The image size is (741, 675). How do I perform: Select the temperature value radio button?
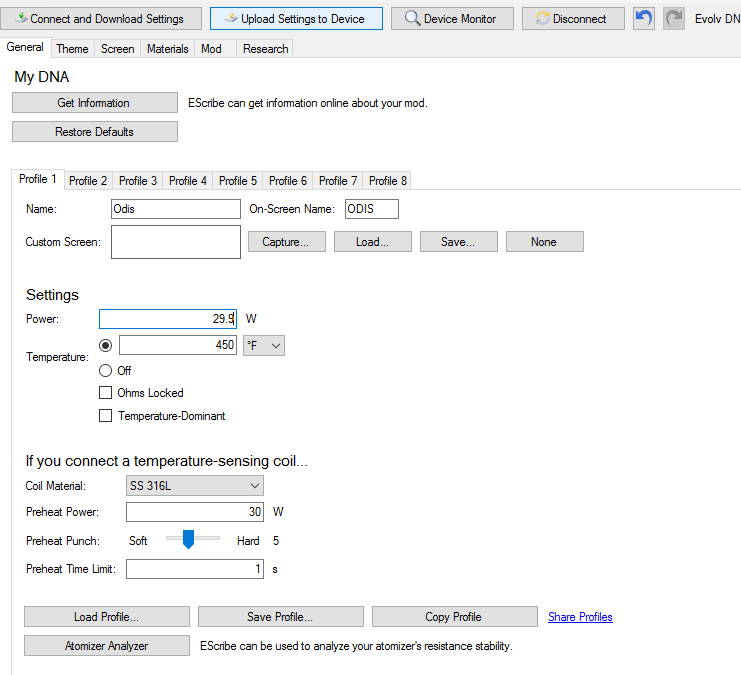[106, 345]
